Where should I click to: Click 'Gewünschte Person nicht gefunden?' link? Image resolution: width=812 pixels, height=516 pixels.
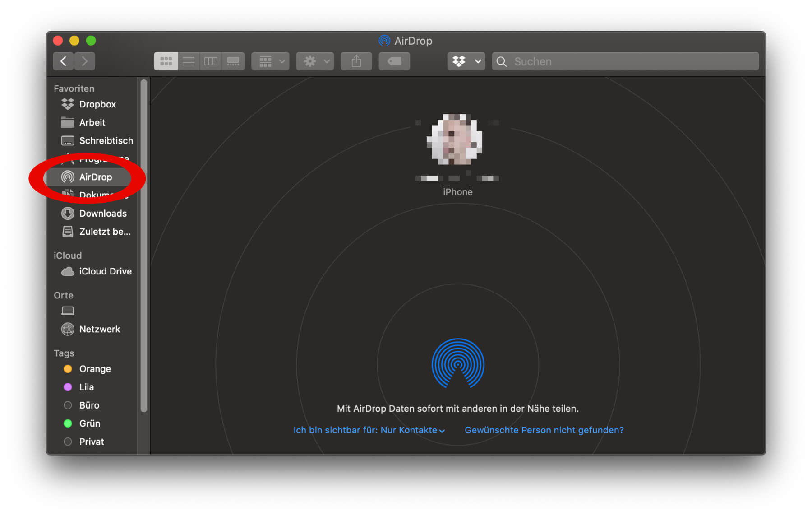[x=544, y=430]
